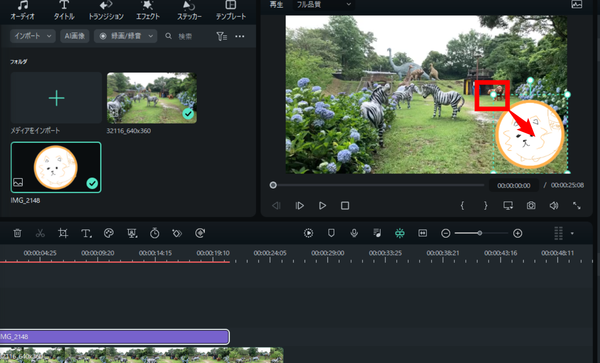Select the IMG_2148 image thumbnail

56,167
